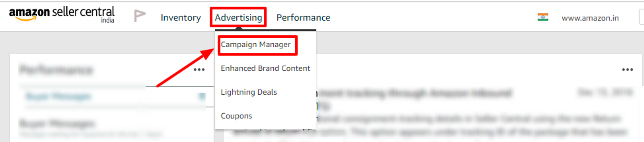Click the blurred Performance widget title
This screenshot has width=644, height=142.
[x=56, y=70]
